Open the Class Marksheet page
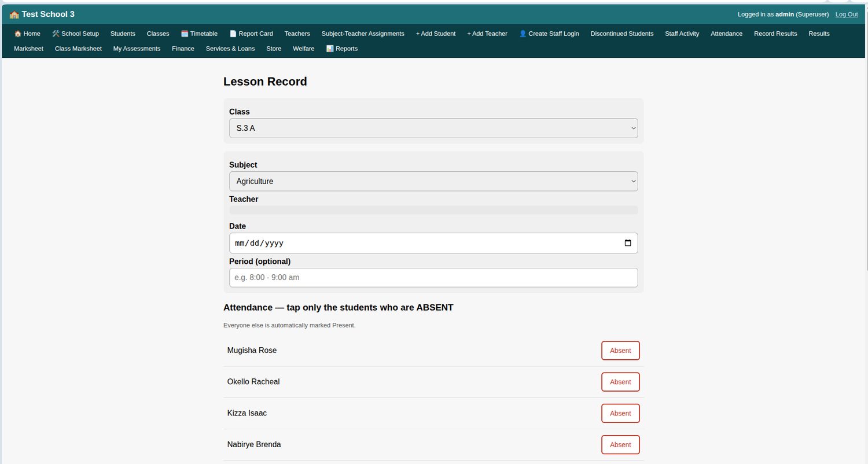The height and width of the screenshot is (464, 868). click(78, 49)
